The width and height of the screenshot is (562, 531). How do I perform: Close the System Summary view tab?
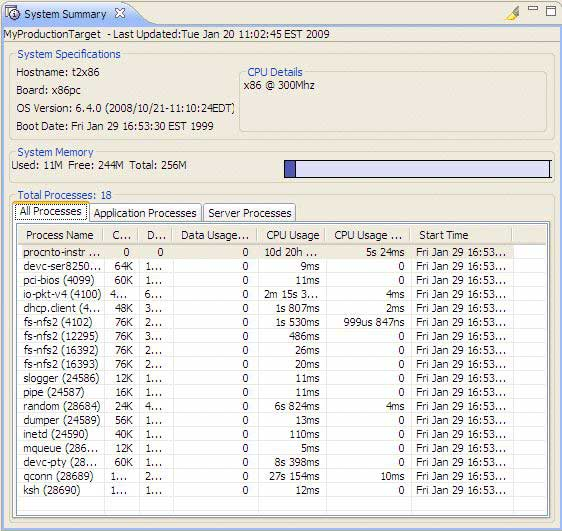(120, 14)
